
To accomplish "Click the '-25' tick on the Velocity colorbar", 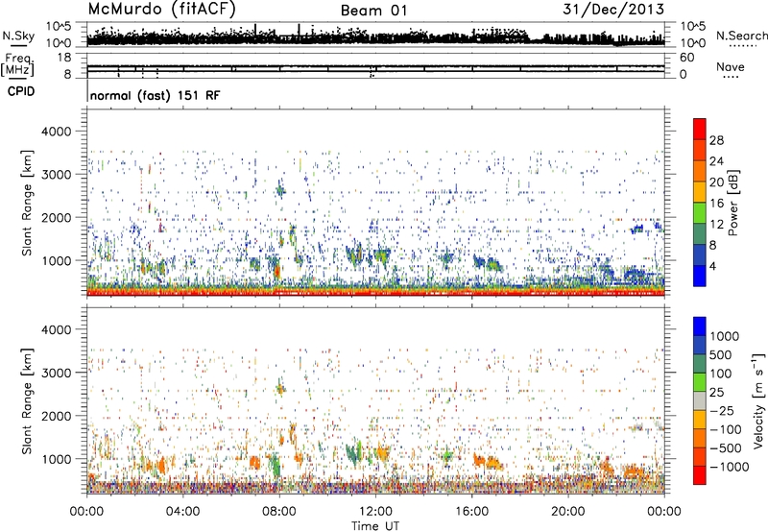I will pos(721,411).
